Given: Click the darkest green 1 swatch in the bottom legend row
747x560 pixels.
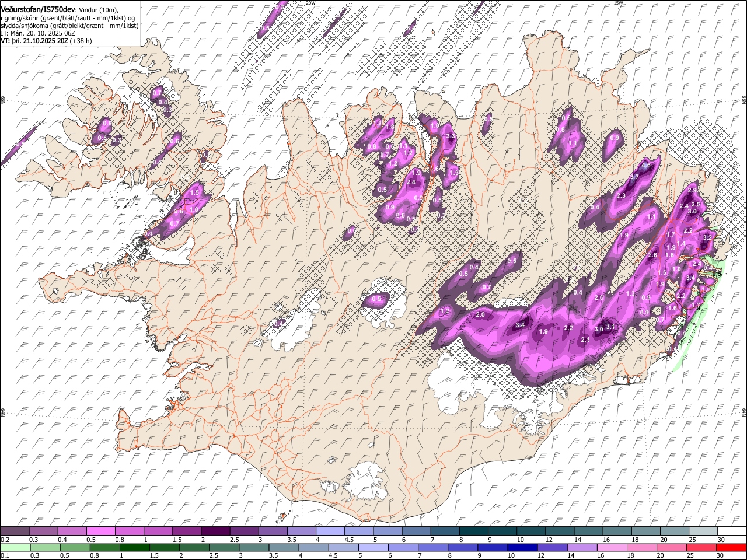Looking at the screenshot, I should pyautogui.click(x=134, y=547).
